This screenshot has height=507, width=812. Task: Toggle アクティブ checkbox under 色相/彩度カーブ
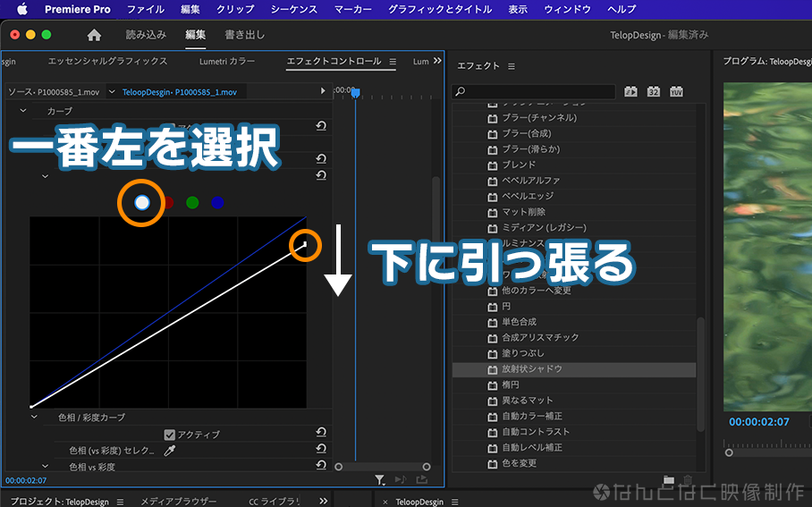coord(169,435)
